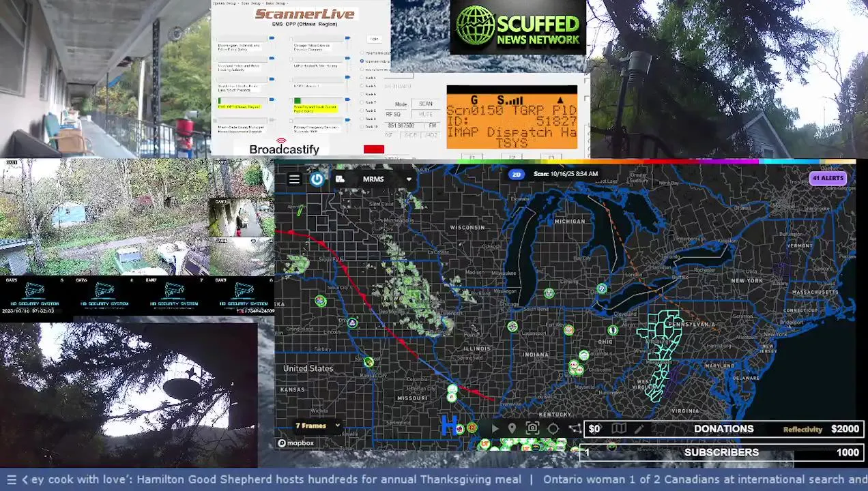The image size is (868, 491).
Task: Click the FM modulation box
Action: 432,125
